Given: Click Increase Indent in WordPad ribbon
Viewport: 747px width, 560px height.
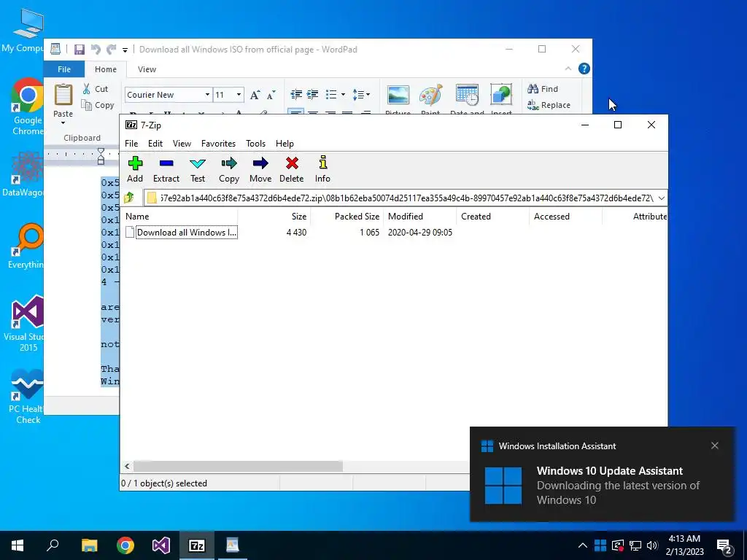Looking at the screenshot, I should pos(312,94).
